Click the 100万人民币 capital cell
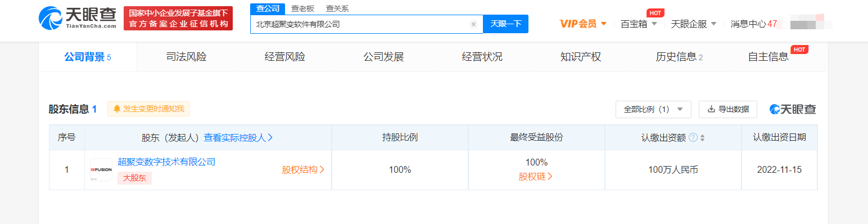 click(x=673, y=169)
